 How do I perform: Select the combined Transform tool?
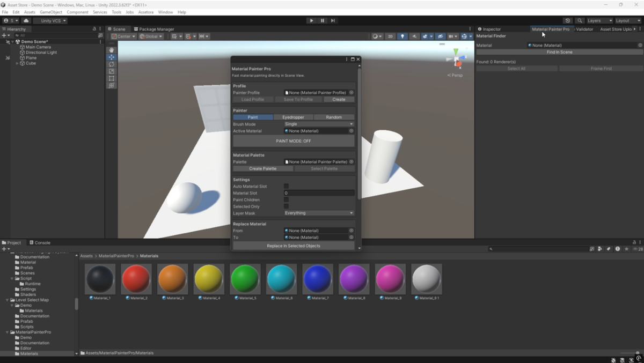coord(112,85)
